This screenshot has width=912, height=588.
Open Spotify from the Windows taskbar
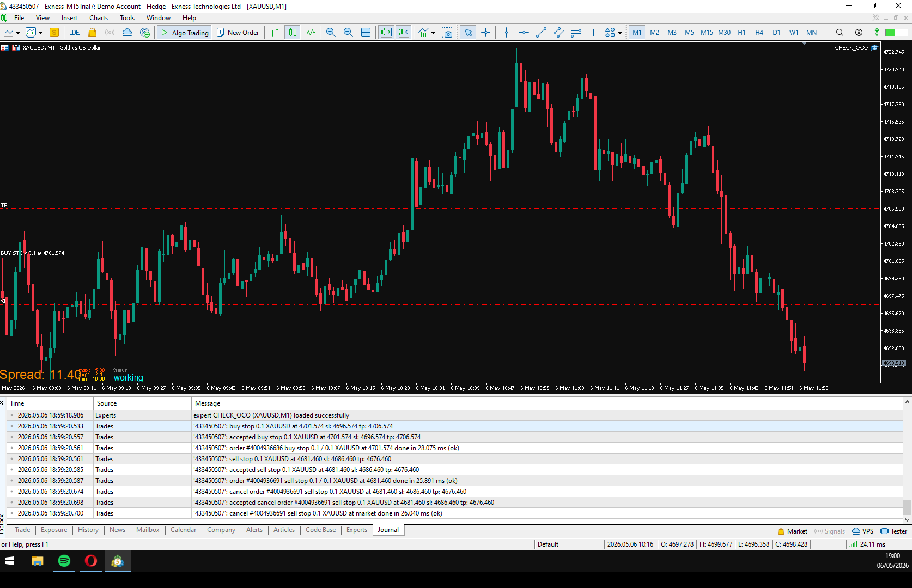pos(64,561)
